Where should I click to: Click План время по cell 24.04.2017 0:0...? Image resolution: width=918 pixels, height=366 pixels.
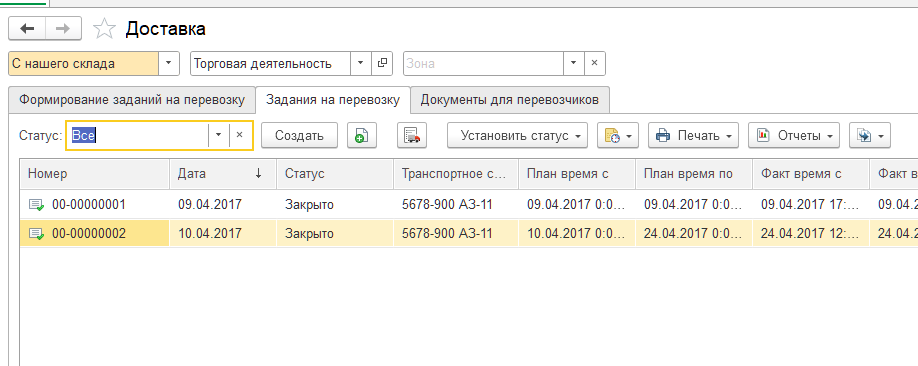694,234
